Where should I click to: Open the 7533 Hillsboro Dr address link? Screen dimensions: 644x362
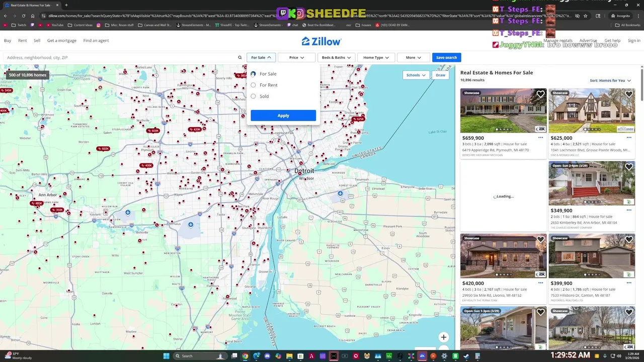tap(580, 295)
